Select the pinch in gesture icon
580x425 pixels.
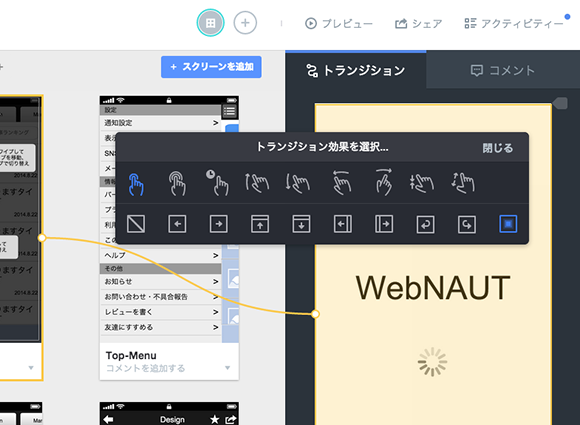422,183
